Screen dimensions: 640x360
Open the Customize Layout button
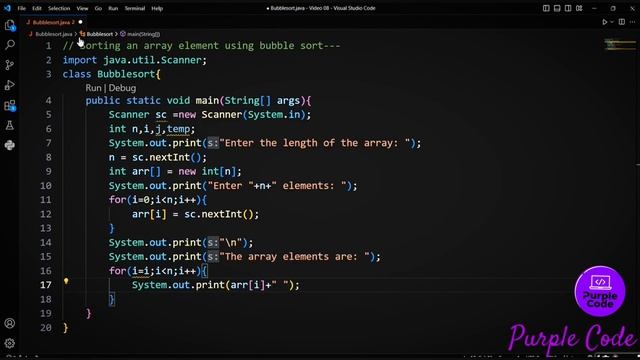click(x=579, y=8)
